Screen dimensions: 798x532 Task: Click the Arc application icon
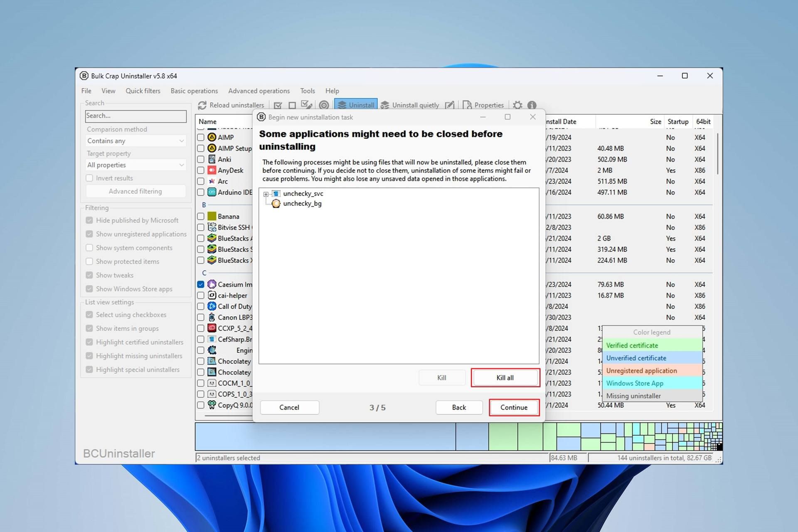point(212,181)
